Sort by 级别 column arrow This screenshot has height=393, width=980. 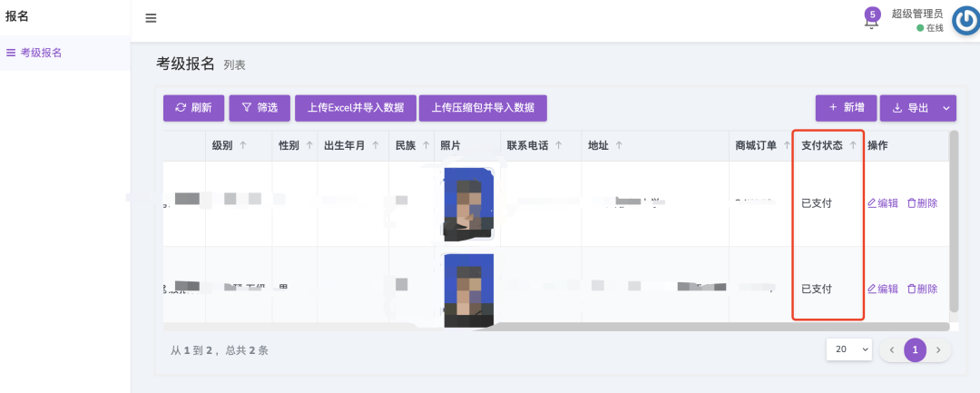pos(242,145)
